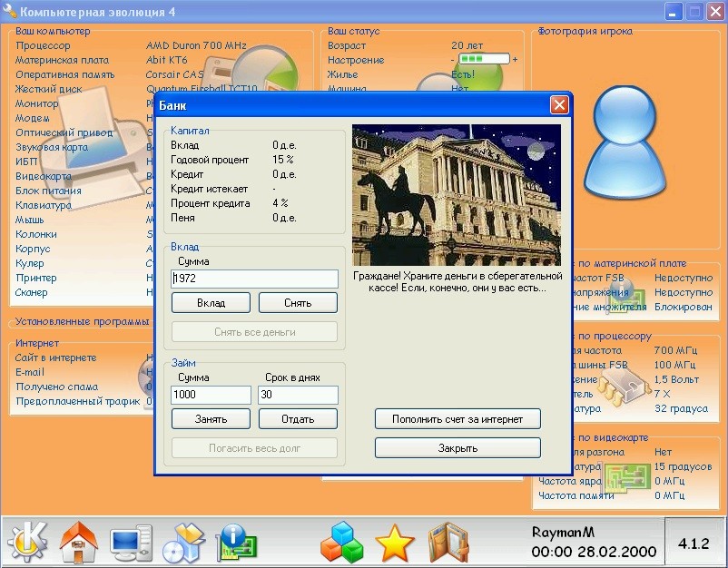Click the 32 градуса temperature value
Viewport: 728px width, 568px height.
tap(681, 408)
